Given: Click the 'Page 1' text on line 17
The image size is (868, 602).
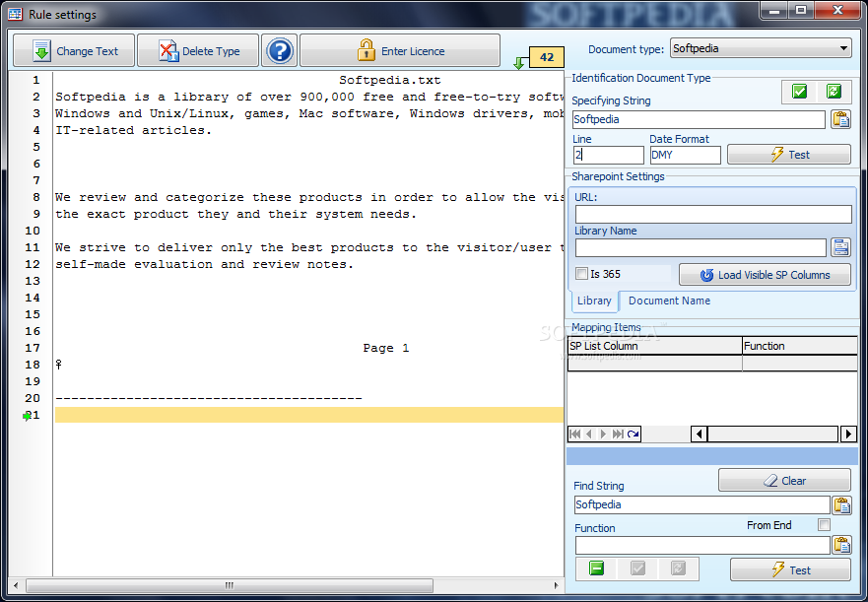Looking at the screenshot, I should 386,348.
